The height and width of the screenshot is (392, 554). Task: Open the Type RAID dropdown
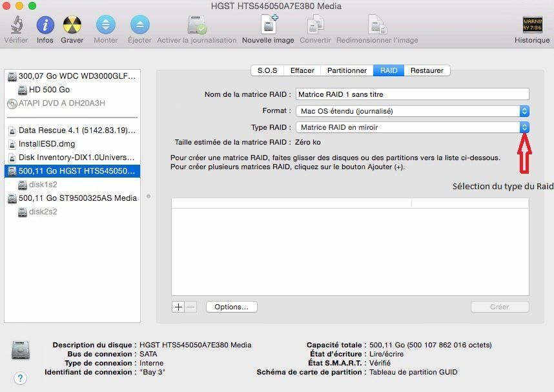tap(524, 127)
